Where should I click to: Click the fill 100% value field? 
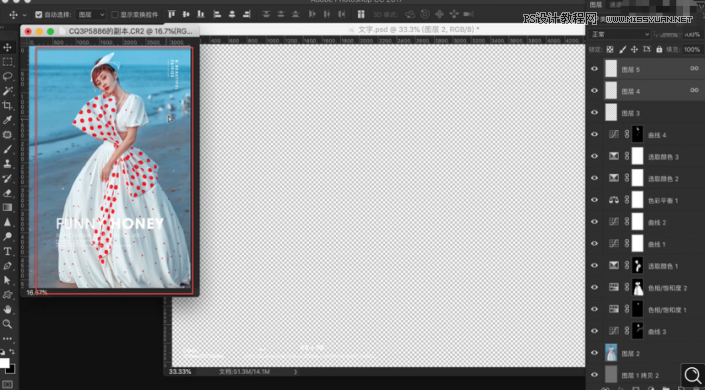692,49
